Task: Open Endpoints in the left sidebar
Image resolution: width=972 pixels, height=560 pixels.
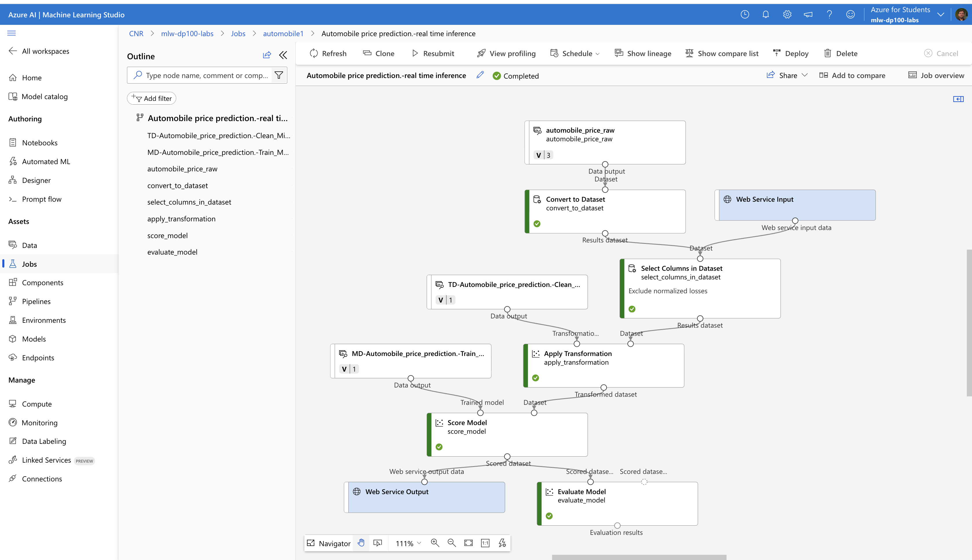Action: click(38, 357)
